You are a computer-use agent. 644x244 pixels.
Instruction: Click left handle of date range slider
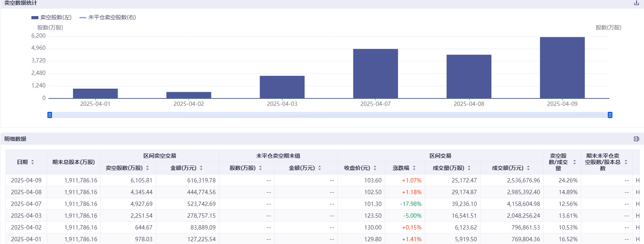(x=50, y=115)
